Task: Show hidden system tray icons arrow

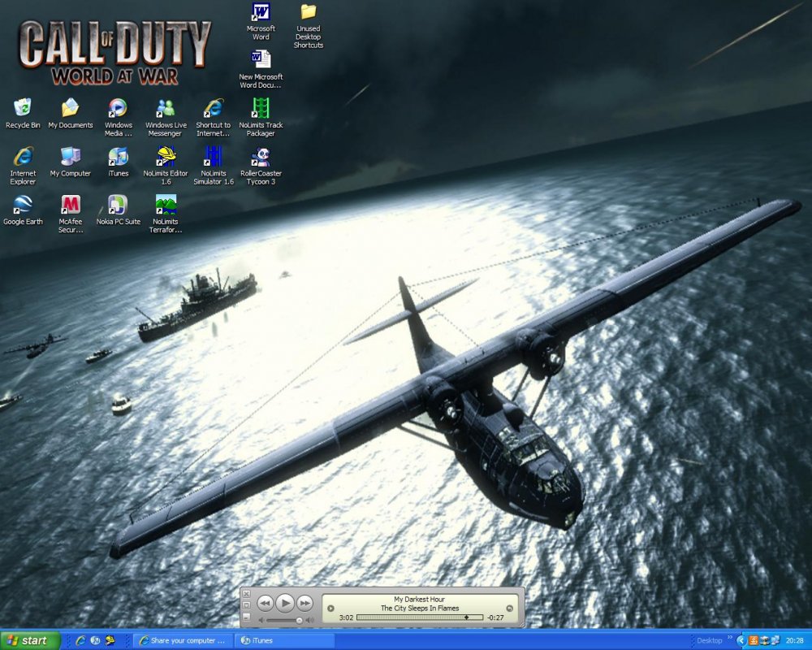Action: (741, 640)
